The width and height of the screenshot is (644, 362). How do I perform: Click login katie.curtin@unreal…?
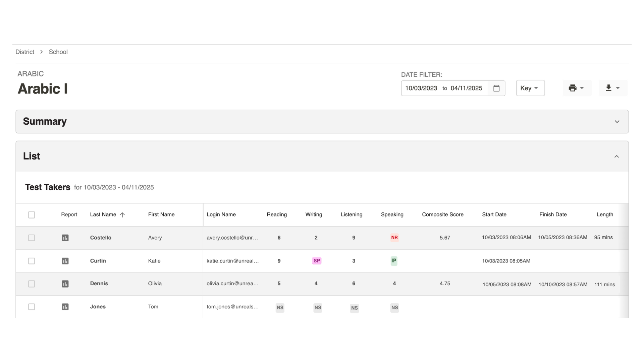coord(232,261)
